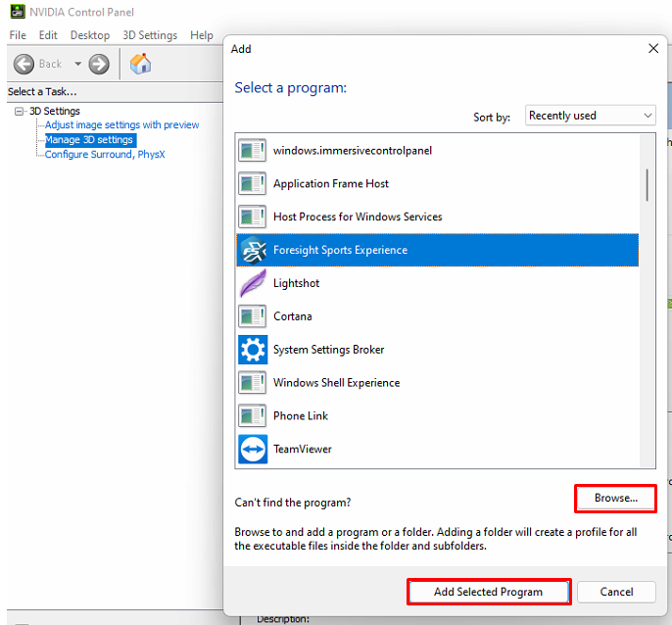Open the Sort by Recently used dropdown
The height and width of the screenshot is (625, 672).
click(x=590, y=116)
